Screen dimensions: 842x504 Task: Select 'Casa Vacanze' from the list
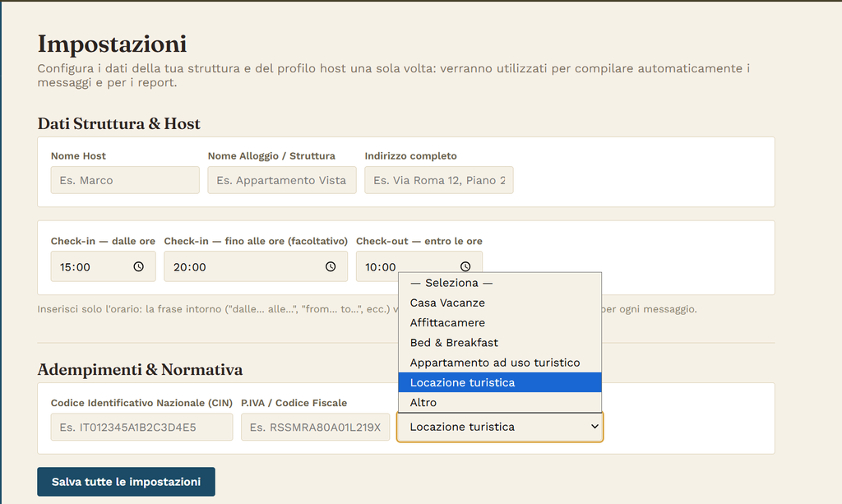pyautogui.click(x=499, y=303)
